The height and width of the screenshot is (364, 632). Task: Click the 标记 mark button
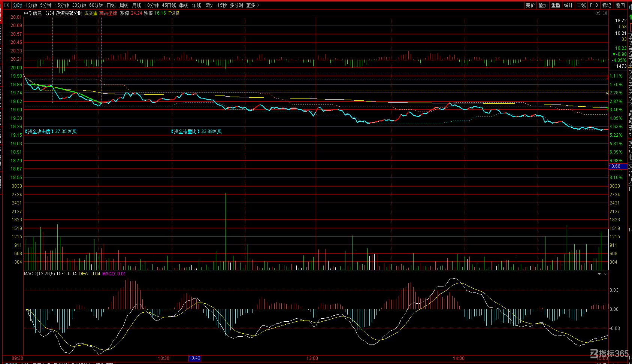coord(607,5)
